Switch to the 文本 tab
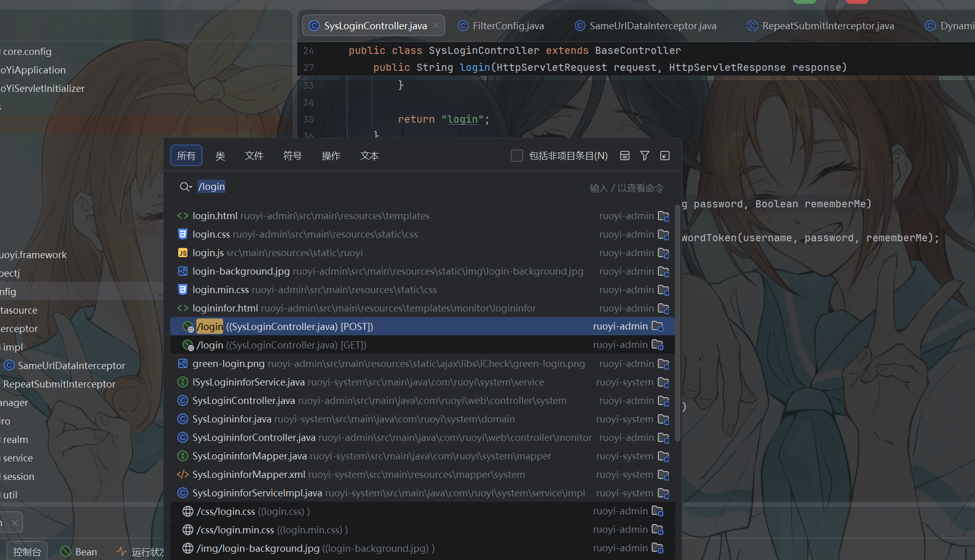 point(370,156)
